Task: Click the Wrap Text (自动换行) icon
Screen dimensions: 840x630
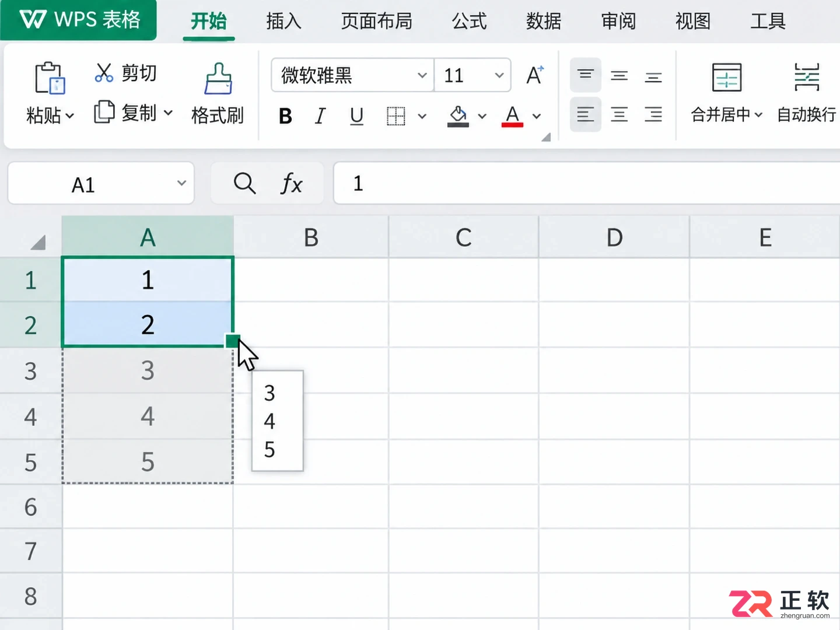Action: tap(807, 78)
